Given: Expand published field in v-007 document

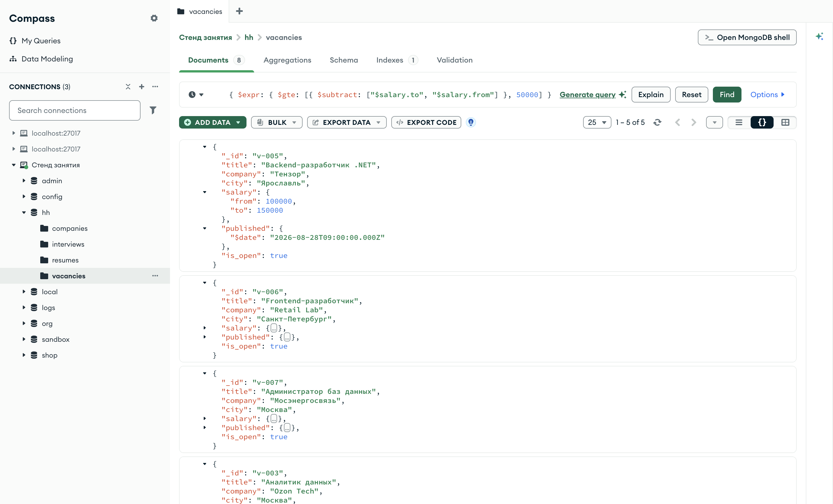Looking at the screenshot, I should (205, 427).
